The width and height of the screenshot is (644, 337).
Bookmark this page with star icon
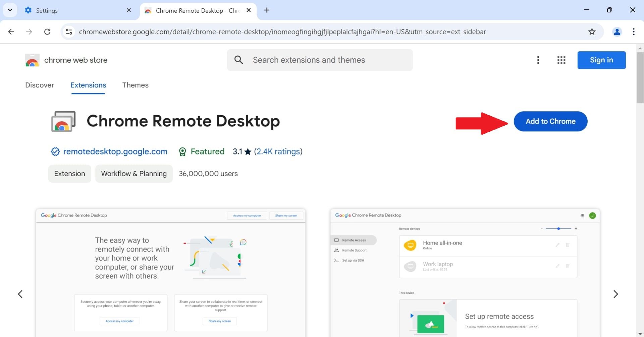pos(592,32)
